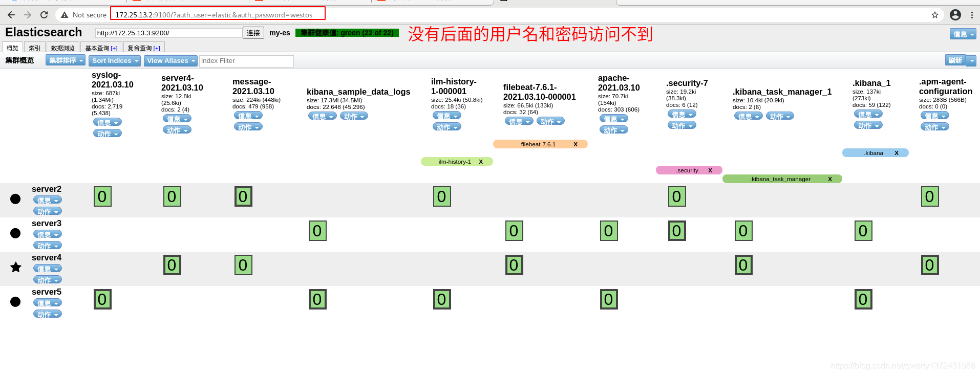Select .security-7 shard 0 on server2
Viewport: 980px width, 375px height.
[x=677, y=196]
